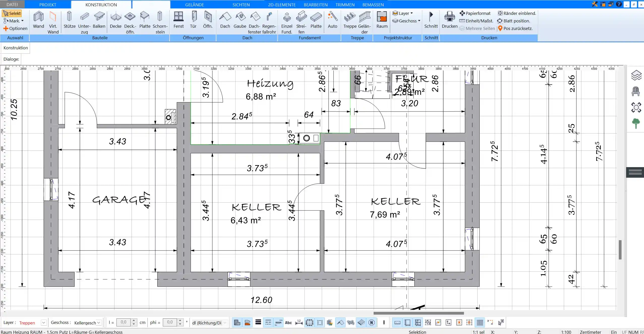Screen dimensions: 644x334
Task: Open Papierformat settings
Action: (475, 13)
